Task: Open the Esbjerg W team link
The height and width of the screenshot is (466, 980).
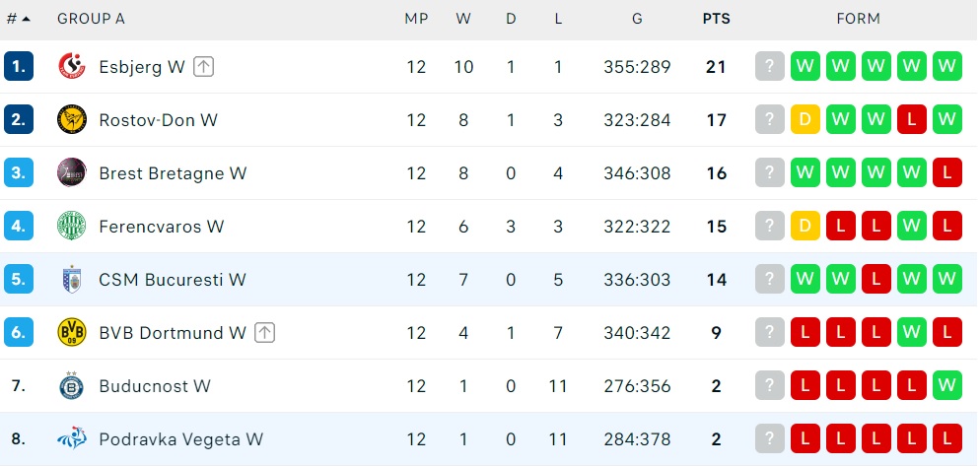Action: point(142,67)
